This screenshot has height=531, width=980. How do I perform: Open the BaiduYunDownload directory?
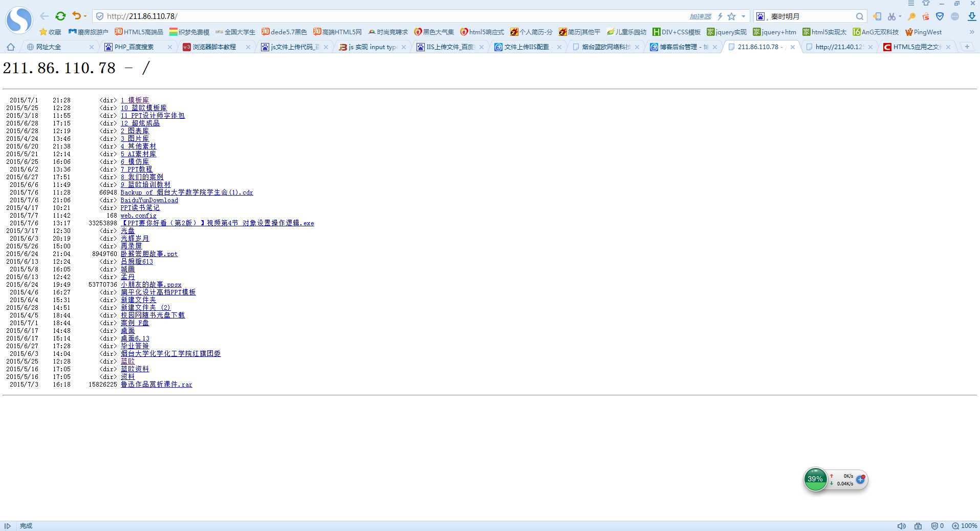point(149,200)
